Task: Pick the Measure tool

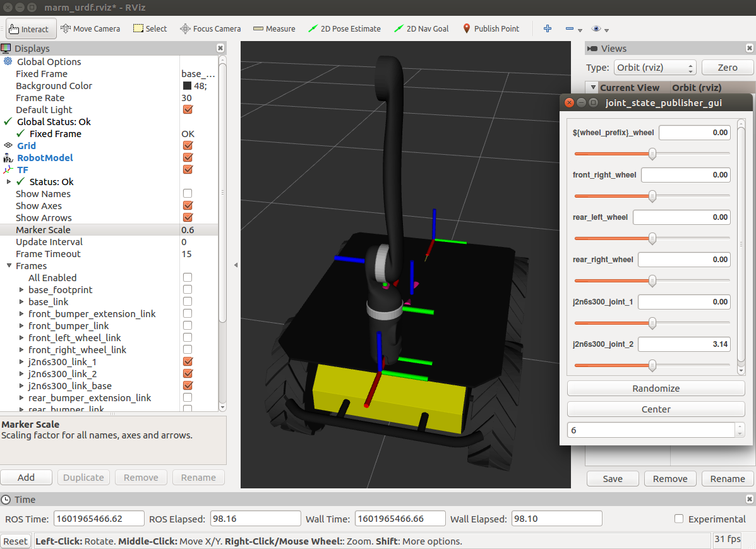Action: click(x=274, y=29)
